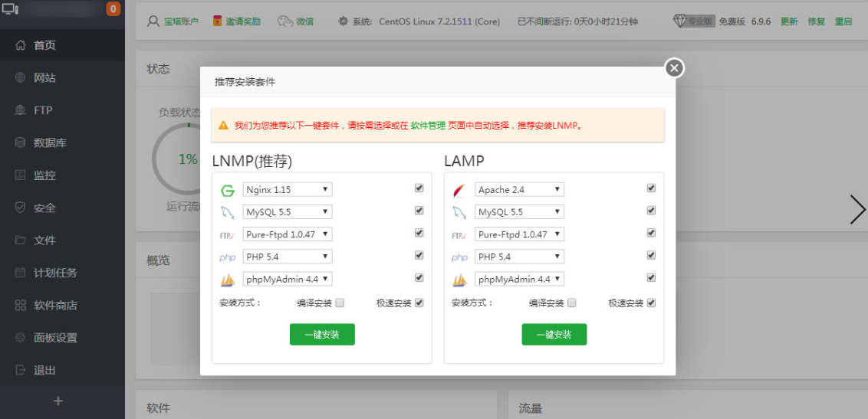Open the Apache 2.4 version dropdown
The width and height of the screenshot is (868, 419).
click(x=519, y=190)
